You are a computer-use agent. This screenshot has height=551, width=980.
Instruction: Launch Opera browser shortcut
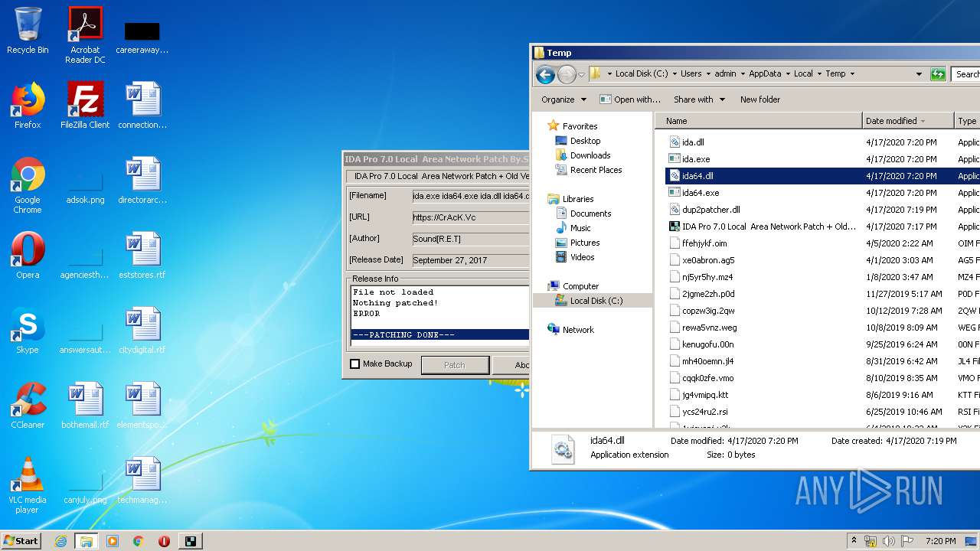pyautogui.click(x=28, y=256)
